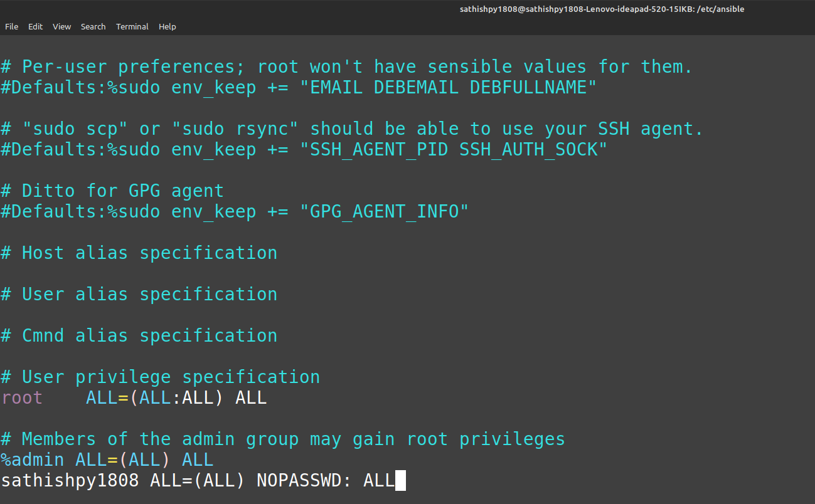Open the Search menu
The width and height of the screenshot is (815, 504).
pyautogui.click(x=93, y=26)
